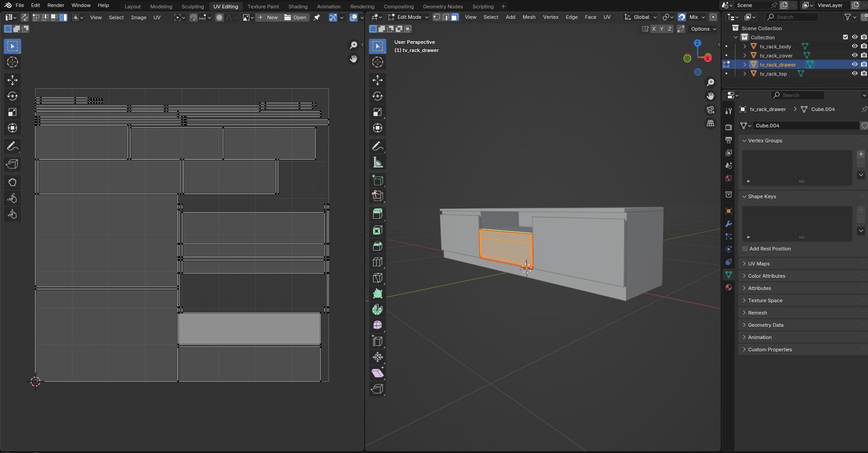Image resolution: width=868 pixels, height=453 pixels.
Task: Hide tv_rack_body in viewport
Action: click(x=854, y=47)
